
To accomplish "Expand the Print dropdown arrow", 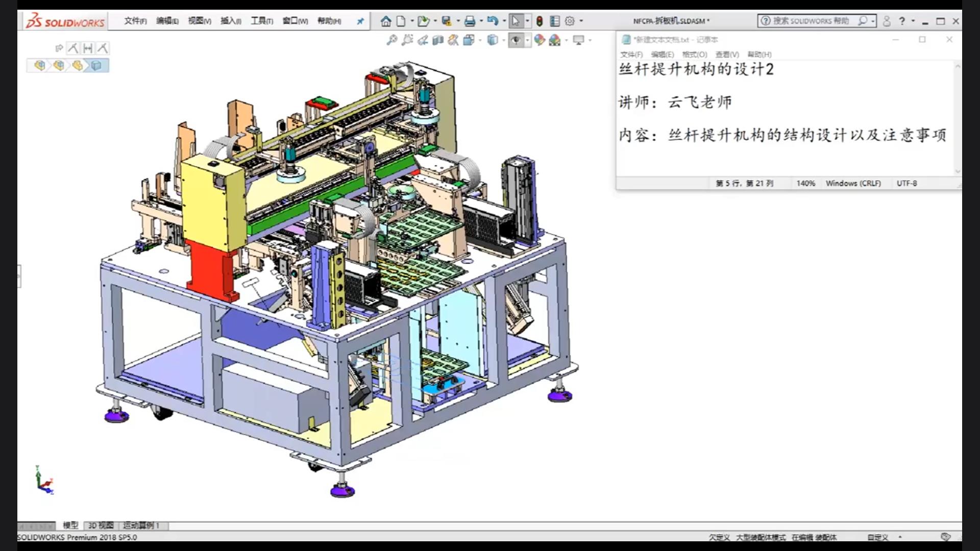I will click(481, 21).
